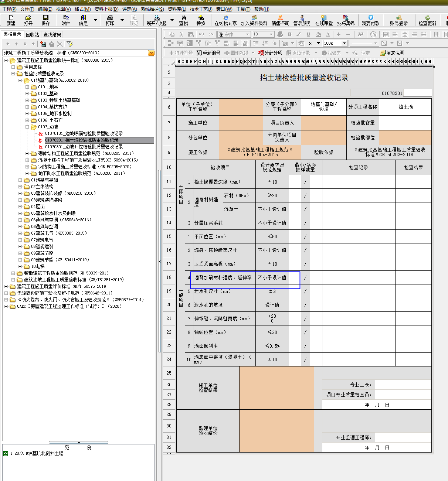Viewport: 448px width, 481px height.
Task: Click the 保存 (Save) toolbar icon
Action: pyautogui.click(x=45, y=20)
